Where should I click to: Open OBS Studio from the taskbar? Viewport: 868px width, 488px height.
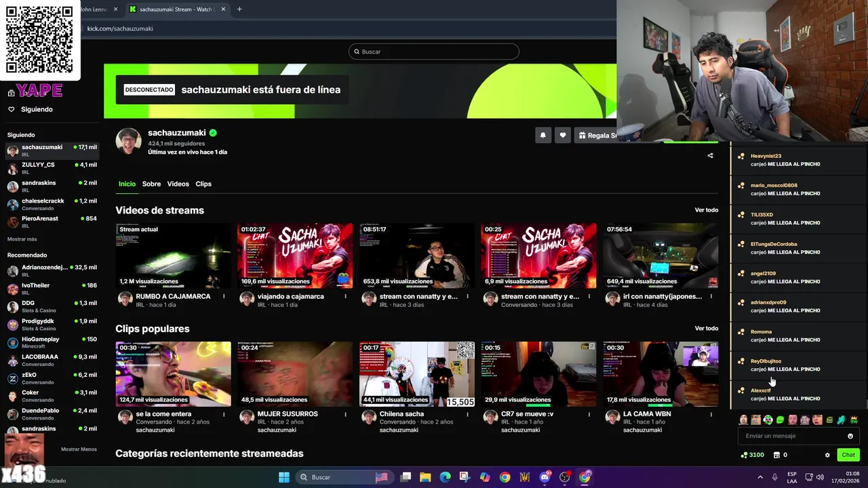[565, 477]
